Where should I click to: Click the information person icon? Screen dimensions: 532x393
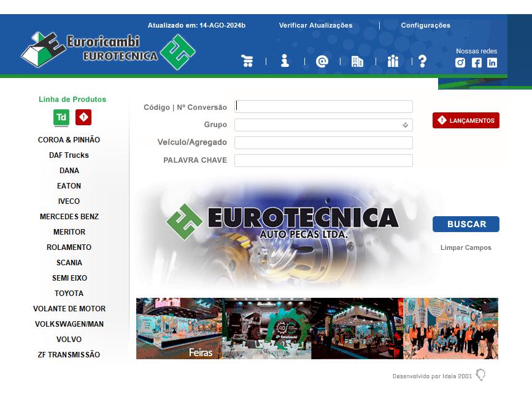click(285, 61)
